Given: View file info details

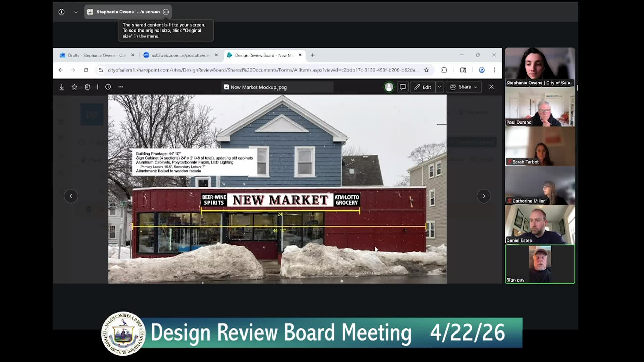Looking at the screenshot, I should (x=108, y=87).
